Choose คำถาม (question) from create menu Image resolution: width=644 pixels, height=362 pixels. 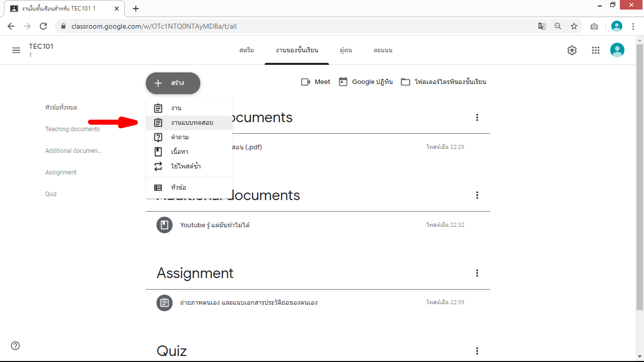pyautogui.click(x=180, y=137)
